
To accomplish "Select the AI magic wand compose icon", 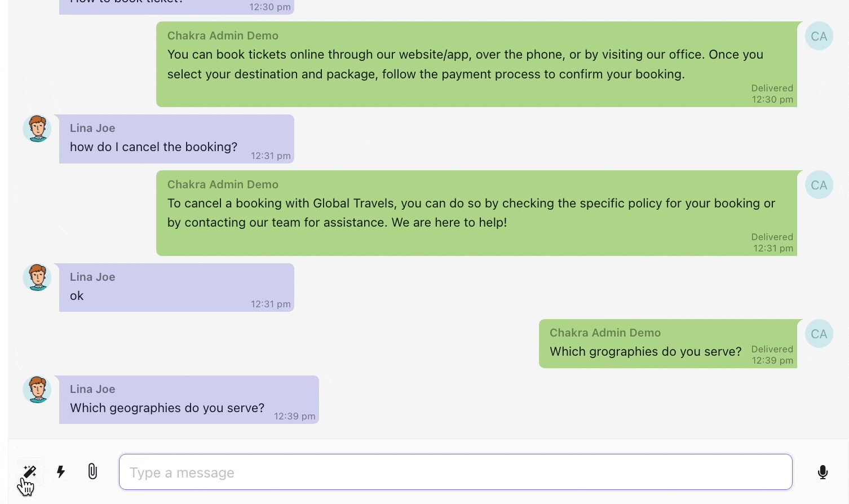I will point(30,472).
